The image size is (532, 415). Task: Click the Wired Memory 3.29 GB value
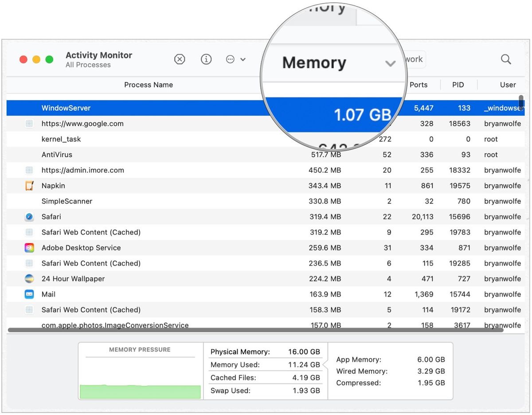(431, 371)
